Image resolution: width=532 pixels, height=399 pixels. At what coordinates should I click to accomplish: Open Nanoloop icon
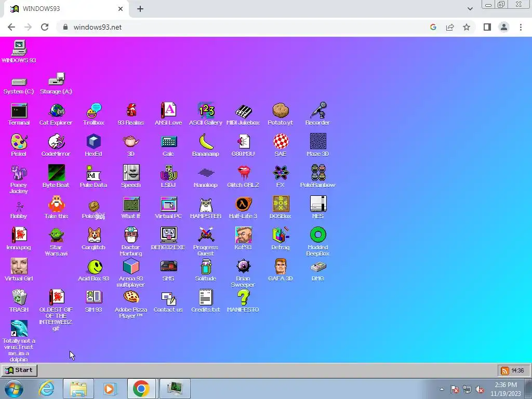coord(206,173)
